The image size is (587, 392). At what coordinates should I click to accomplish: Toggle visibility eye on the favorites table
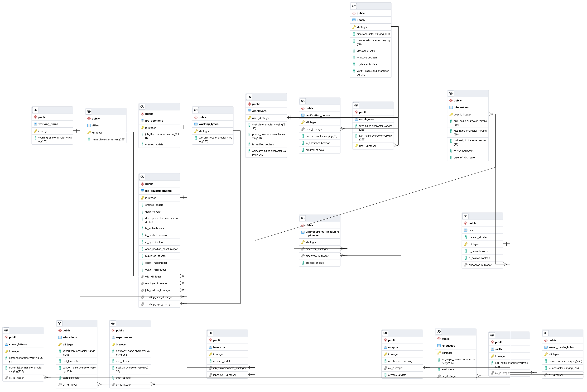click(210, 333)
